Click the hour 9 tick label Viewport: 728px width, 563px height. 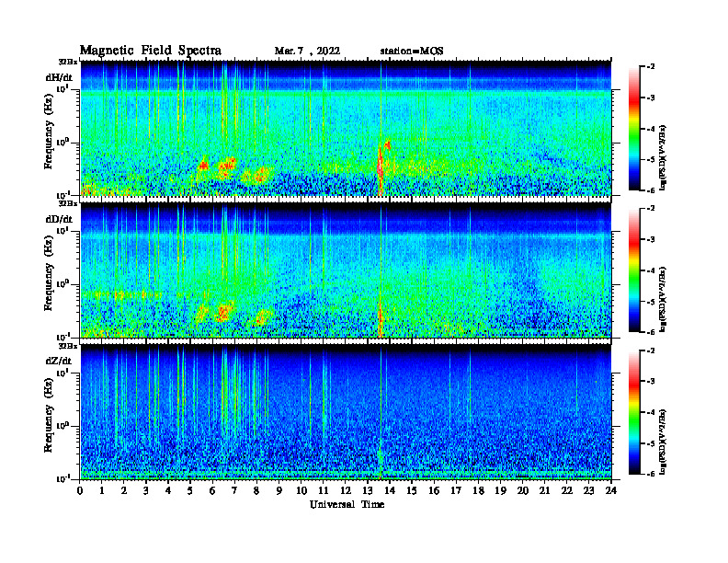(279, 490)
